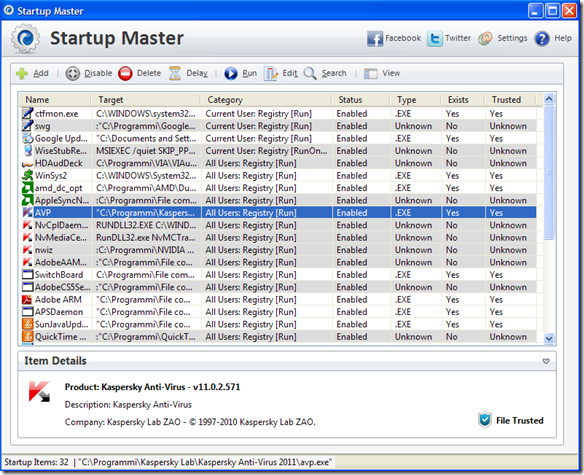Open the Facebook icon in header
This screenshot has width=584, height=475.
click(375, 38)
